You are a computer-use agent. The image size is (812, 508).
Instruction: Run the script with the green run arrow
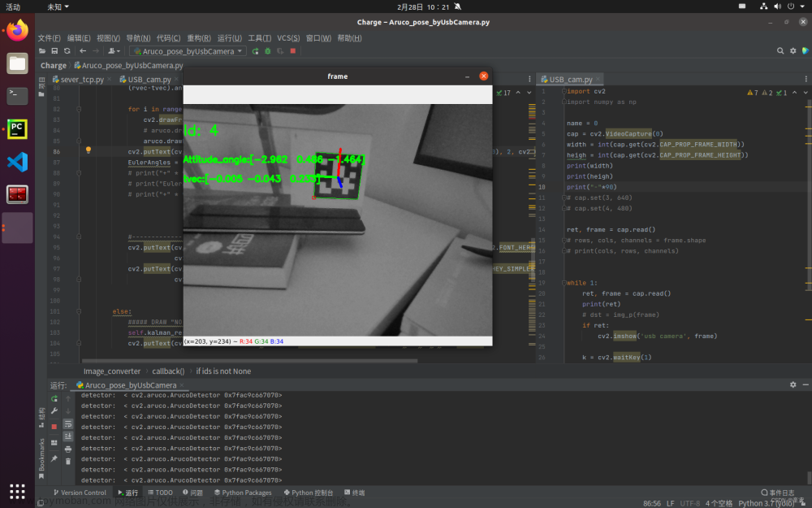pos(255,50)
